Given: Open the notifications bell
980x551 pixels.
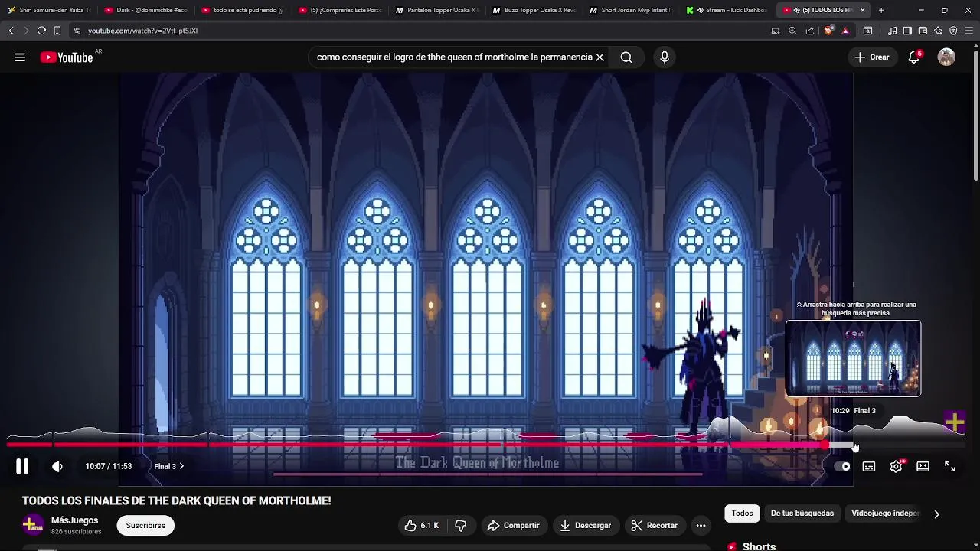Looking at the screenshot, I should click(x=914, y=57).
